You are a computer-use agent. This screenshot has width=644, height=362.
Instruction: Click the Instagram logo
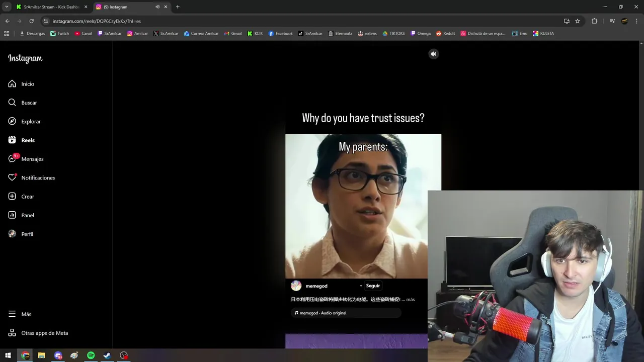pyautogui.click(x=25, y=58)
